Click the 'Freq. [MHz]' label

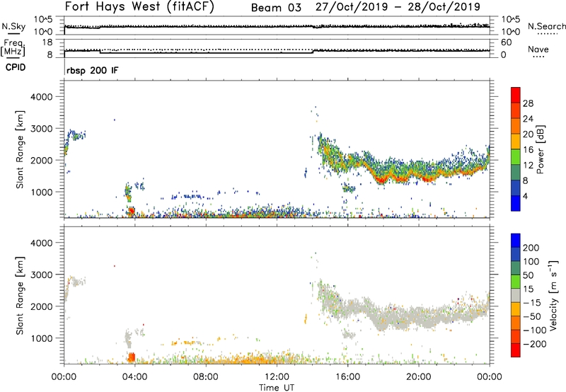[x=13, y=47]
